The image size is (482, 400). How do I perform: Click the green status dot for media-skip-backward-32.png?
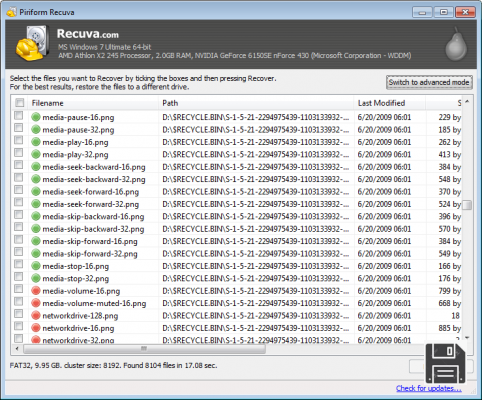(x=36, y=229)
